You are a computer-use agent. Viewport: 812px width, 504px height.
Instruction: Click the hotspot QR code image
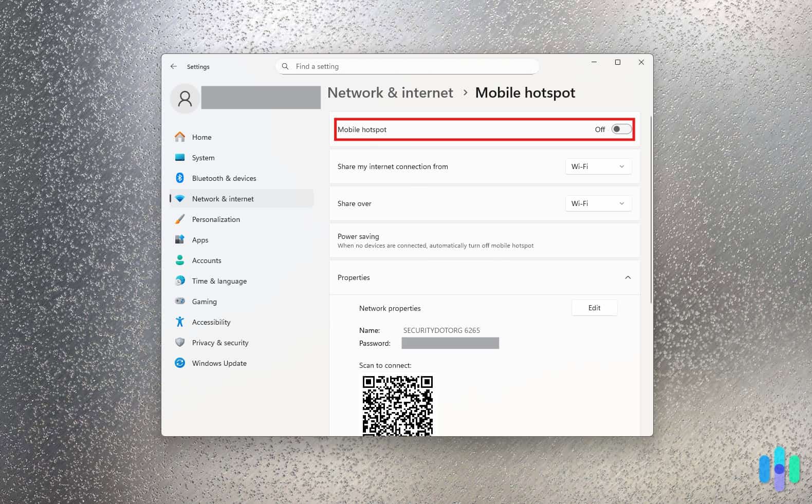coord(398,405)
